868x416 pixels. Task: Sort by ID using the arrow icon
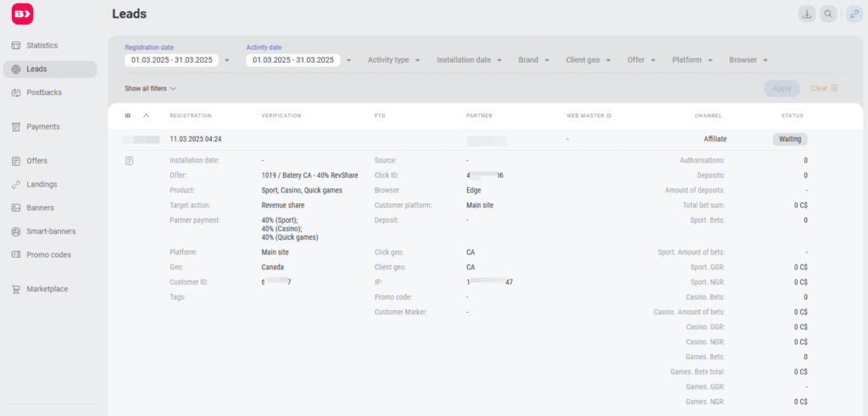pyautogui.click(x=146, y=115)
